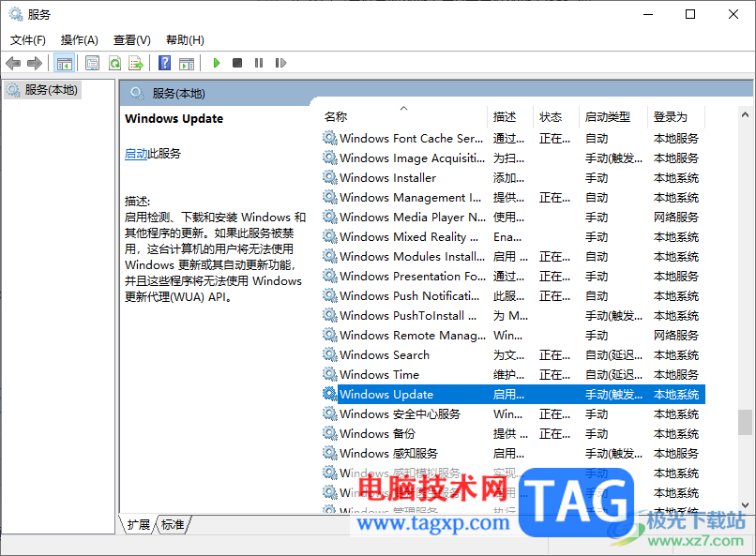Click the scrollbar down arrow in services list
This screenshot has height=556, width=756.
(x=745, y=505)
